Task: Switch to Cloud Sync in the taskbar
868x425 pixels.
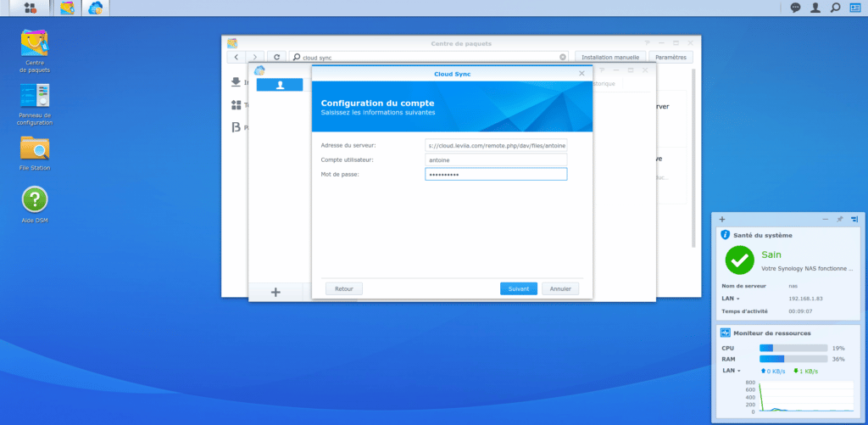Action: point(96,8)
